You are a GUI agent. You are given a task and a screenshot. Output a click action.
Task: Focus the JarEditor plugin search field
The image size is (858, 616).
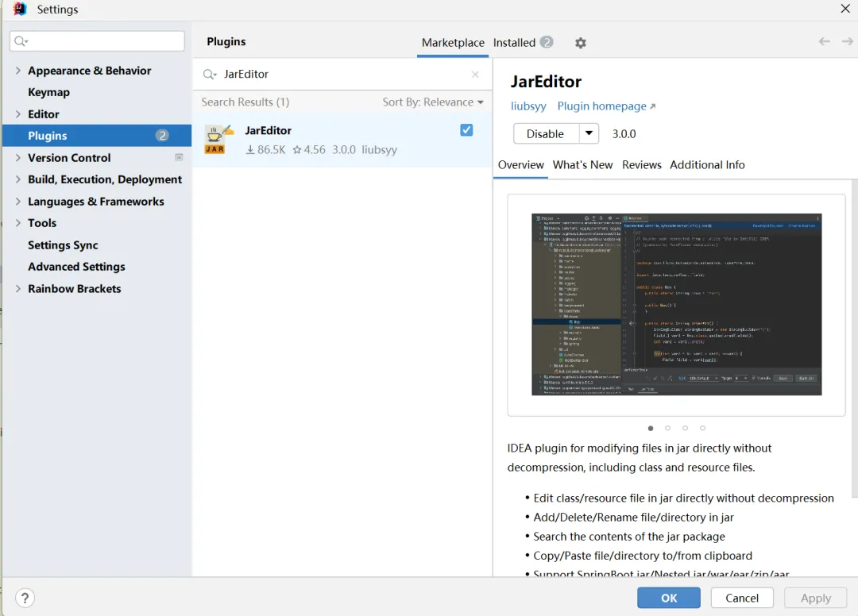[x=342, y=75]
